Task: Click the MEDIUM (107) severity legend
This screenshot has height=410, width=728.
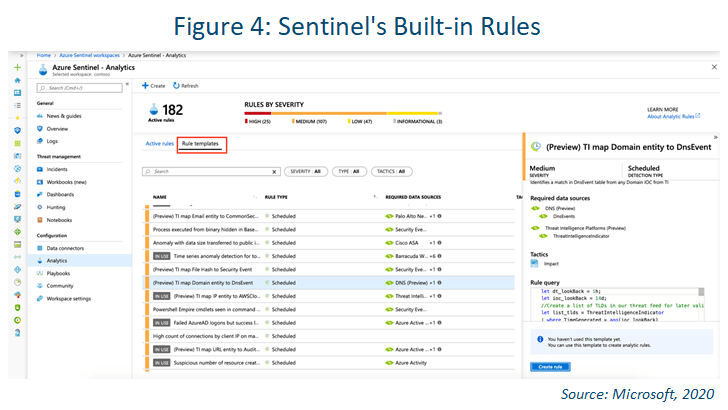Action: tap(309, 122)
